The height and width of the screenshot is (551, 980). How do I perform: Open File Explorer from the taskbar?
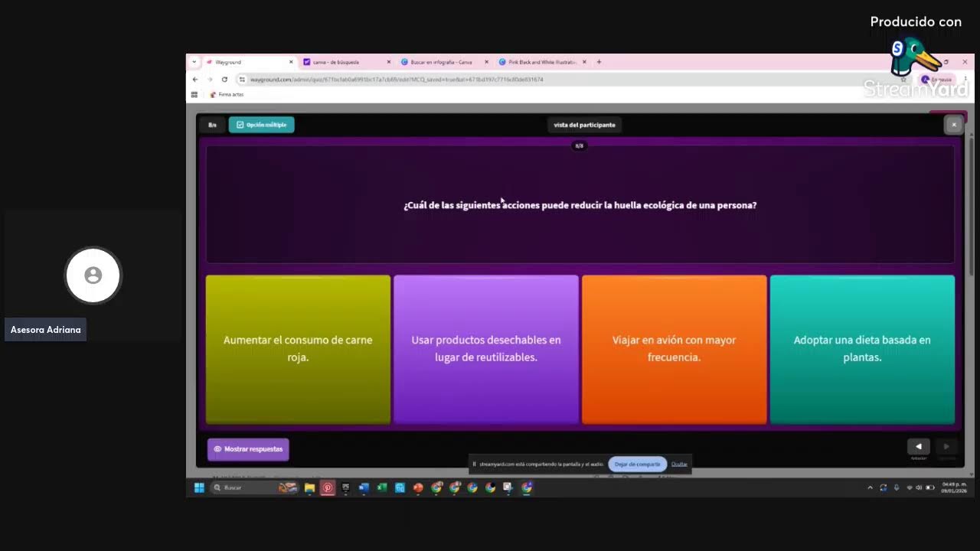pyautogui.click(x=309, y=487)
